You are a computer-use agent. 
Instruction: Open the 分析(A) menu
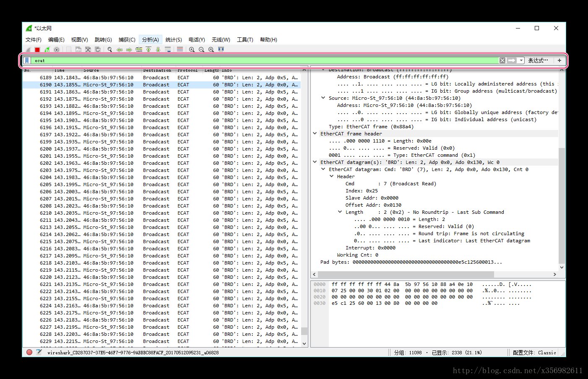tap(150, 39)
